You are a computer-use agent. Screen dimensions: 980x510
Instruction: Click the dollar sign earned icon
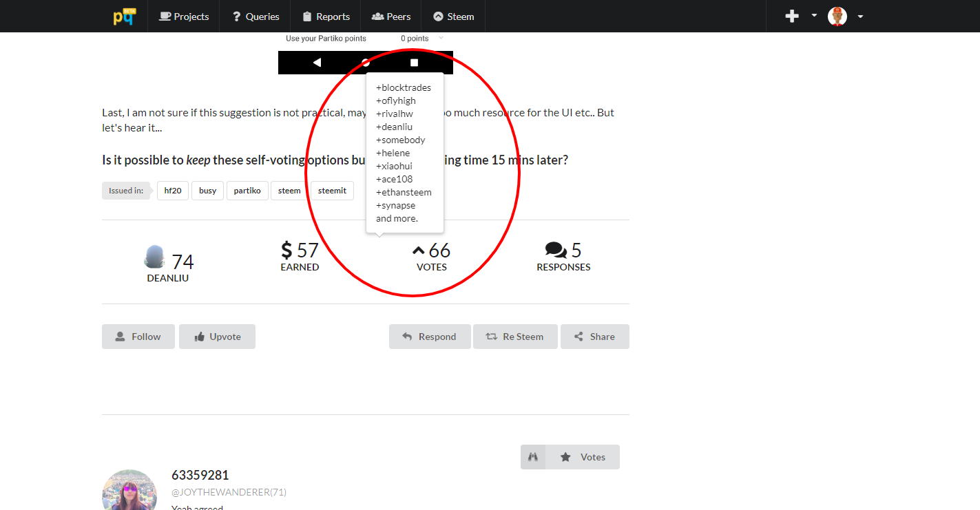coord(287,251)
